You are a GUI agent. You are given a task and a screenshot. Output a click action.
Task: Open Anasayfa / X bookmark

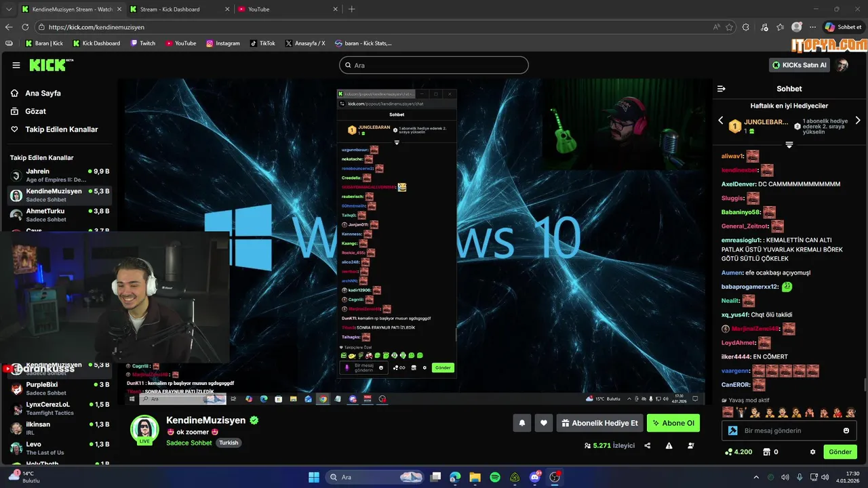(x=305, y=43)
